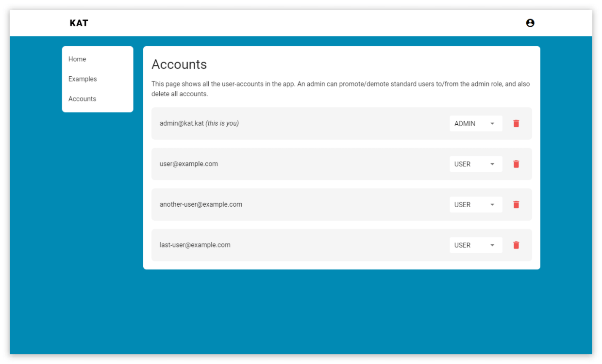
Task: Select Accounts in the sidebar menu
Action: pos(82,99)
